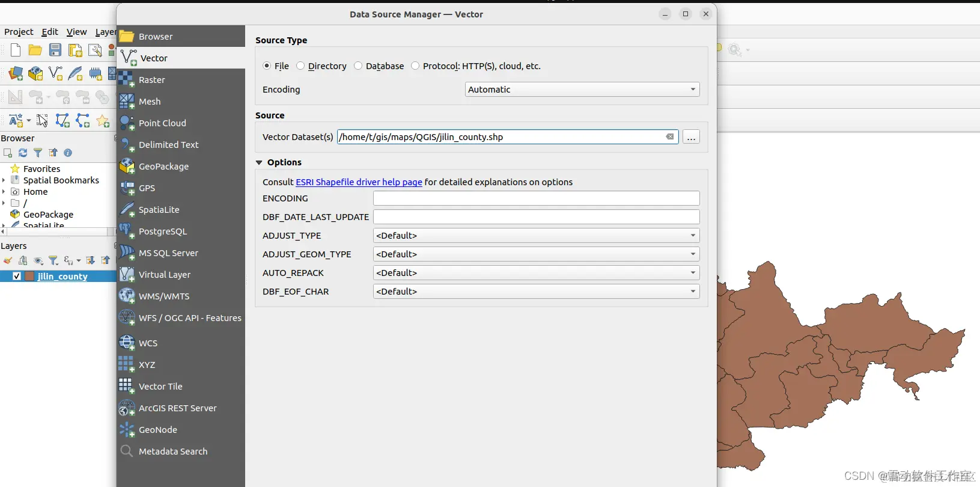
Task: Open the ESRI Shapefile driver help page link
Action: point(359,182)
